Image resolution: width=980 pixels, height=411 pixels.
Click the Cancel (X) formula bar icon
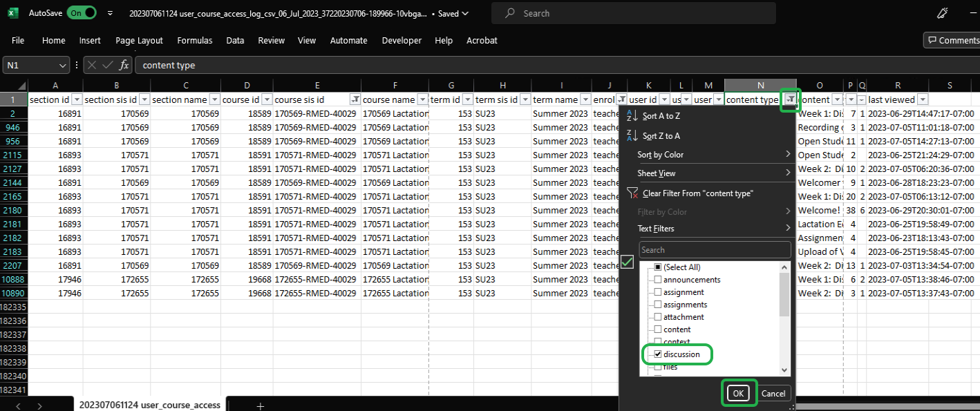click(92, 66)
